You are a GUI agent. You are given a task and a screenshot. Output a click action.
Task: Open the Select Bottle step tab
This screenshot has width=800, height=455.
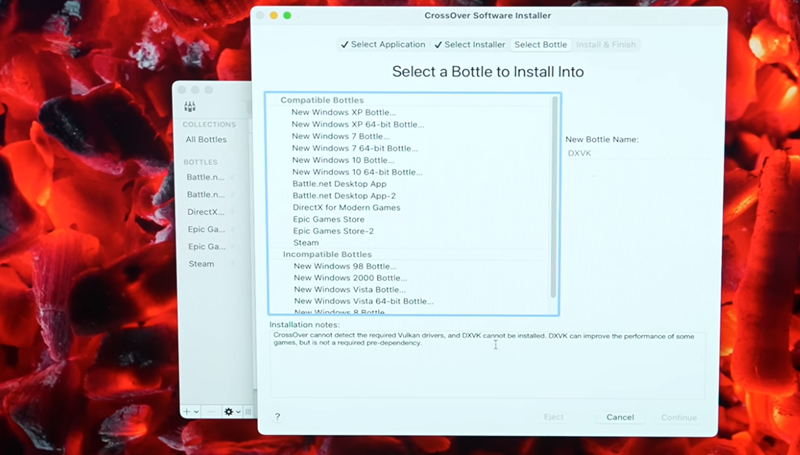540,44
